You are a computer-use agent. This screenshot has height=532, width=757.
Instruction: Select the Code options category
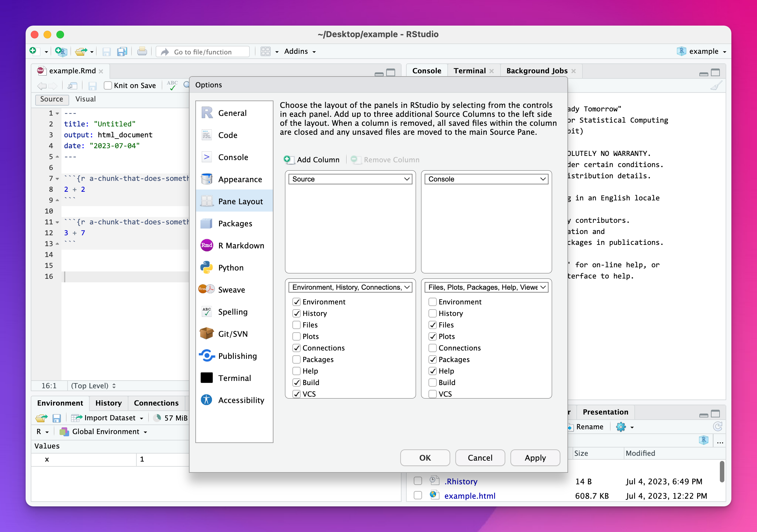coord(234,135)
